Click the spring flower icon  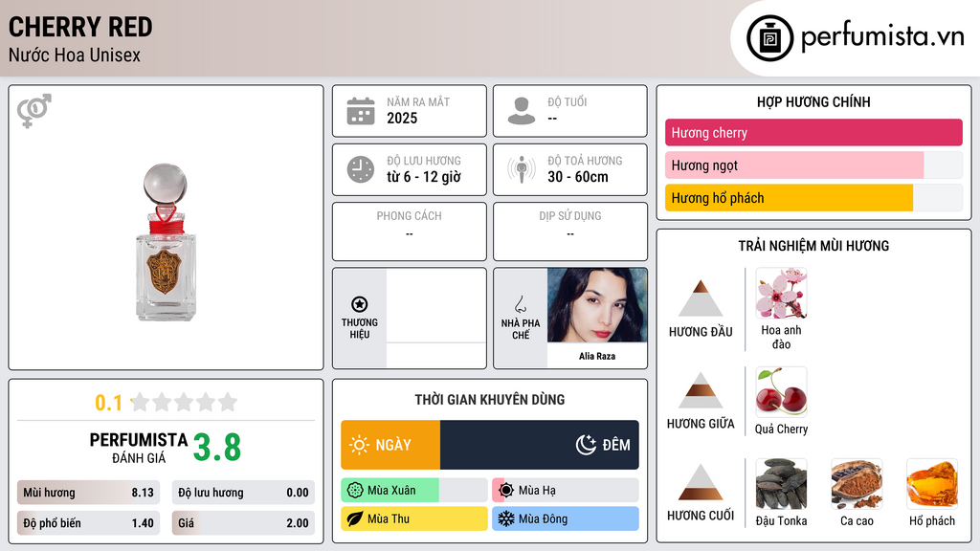pos(355,491)
